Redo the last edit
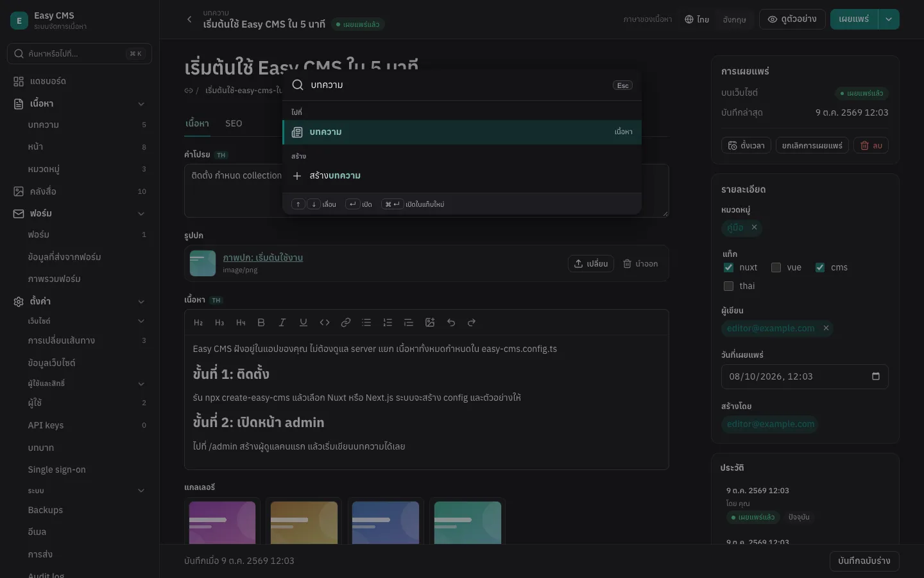 click(x=472, y=322)
